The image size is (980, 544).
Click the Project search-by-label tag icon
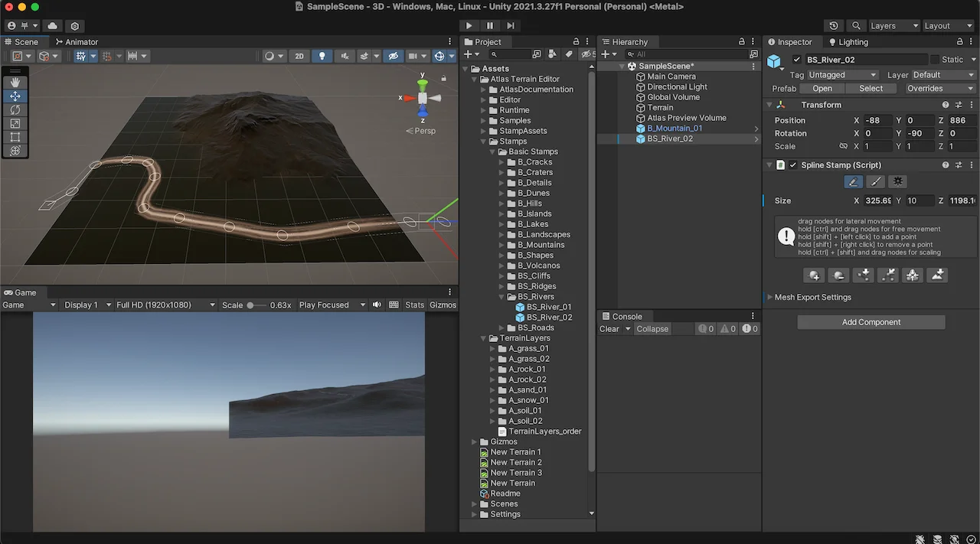tap(569, 54)
